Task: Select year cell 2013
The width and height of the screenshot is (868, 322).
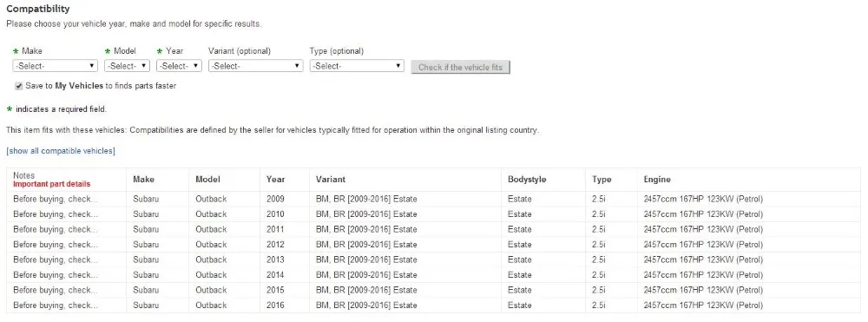Action: pos(274,260)
